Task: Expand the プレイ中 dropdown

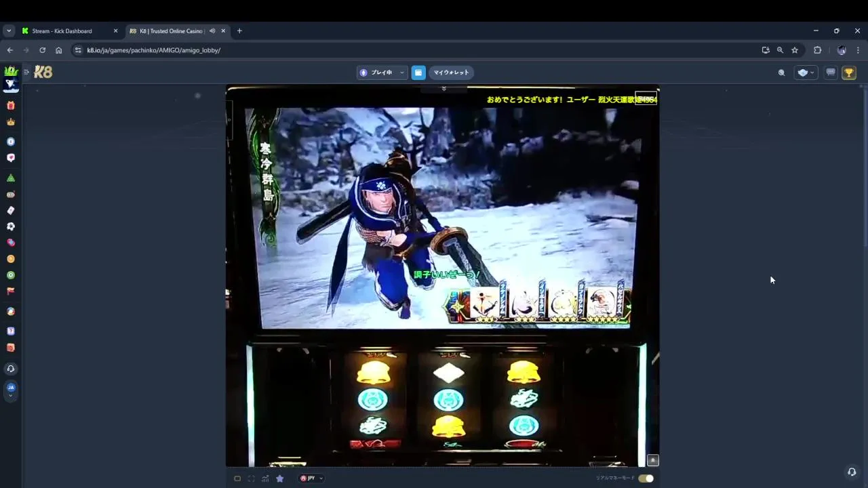Action: tap(382, 73)
